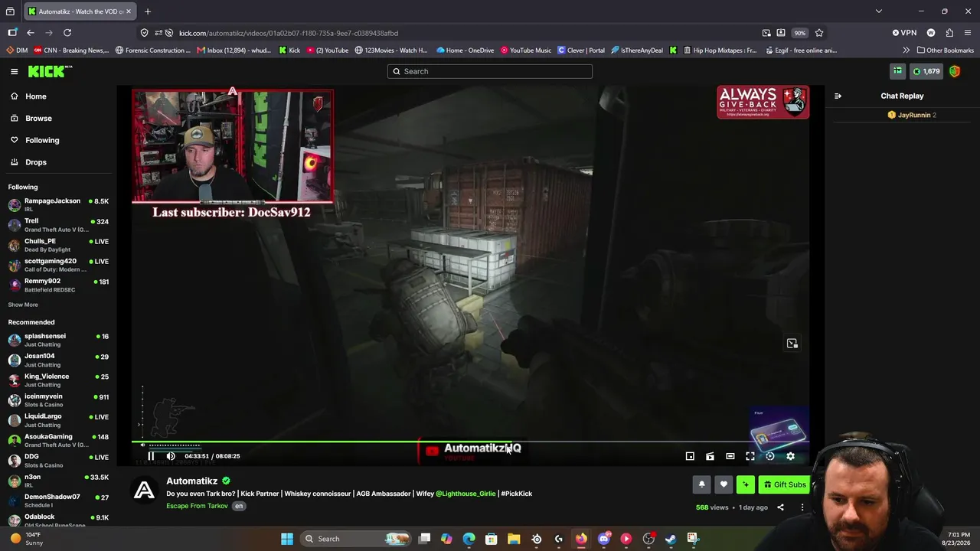Viewport: 980px width, 551px height.
Task: Share this video via share icon
Action: [780, 507]
